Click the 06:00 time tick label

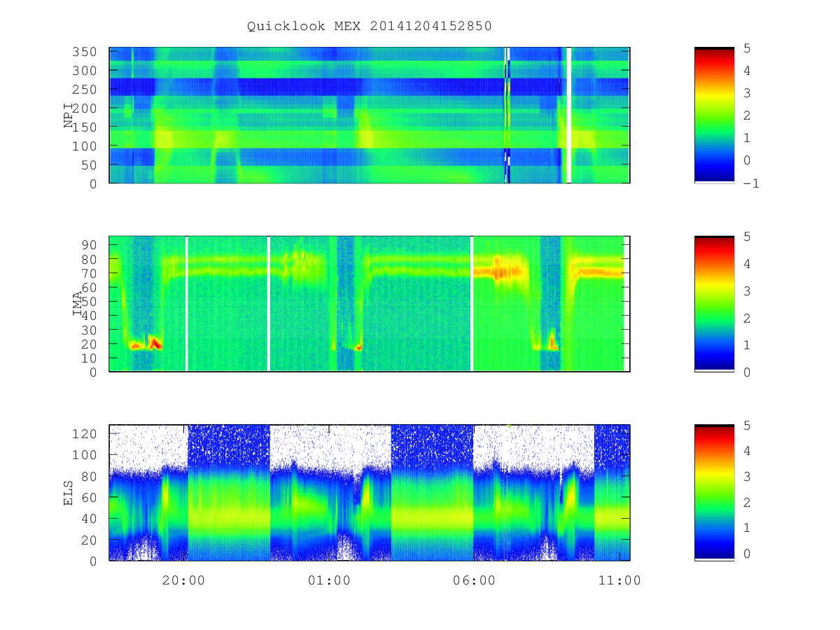point(474,580)
